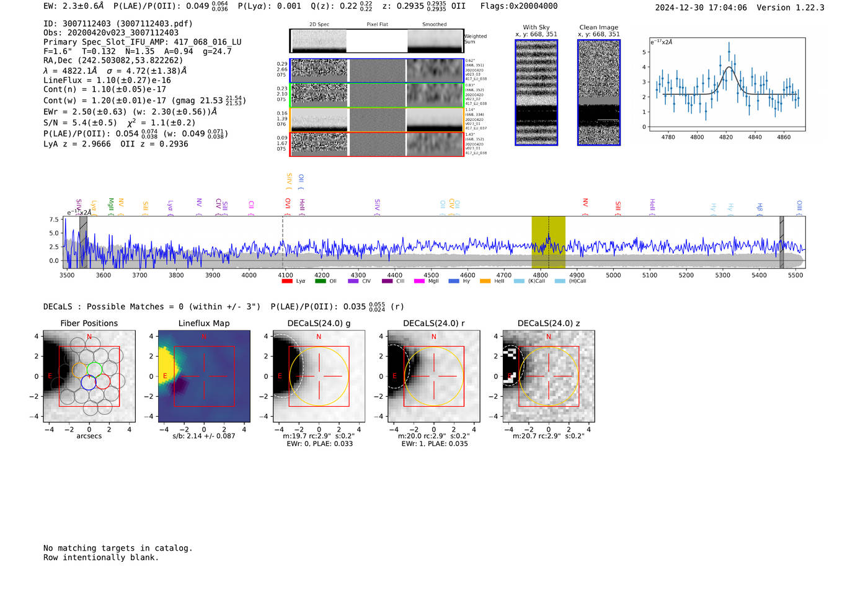Click the 2D Spec column header
868x591 pixels.
click(319, 25)
